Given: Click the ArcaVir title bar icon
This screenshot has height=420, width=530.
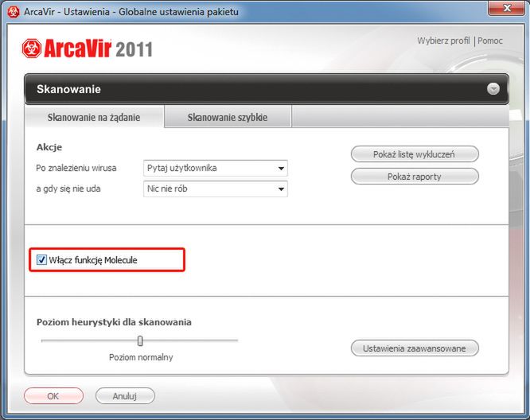Looking at the screenshot, I should [14, 12].
